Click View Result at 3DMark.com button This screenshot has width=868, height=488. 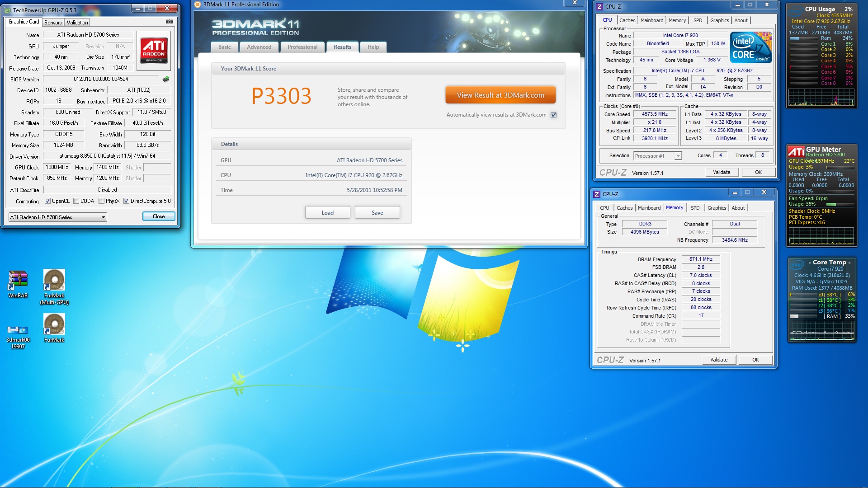click(500, 95)
